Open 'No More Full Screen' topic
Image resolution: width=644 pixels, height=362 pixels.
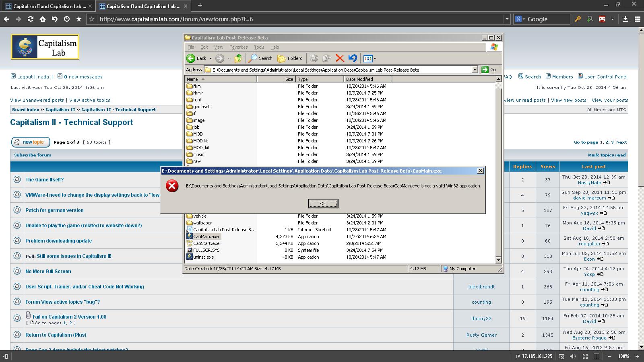[x=48, y=271]
